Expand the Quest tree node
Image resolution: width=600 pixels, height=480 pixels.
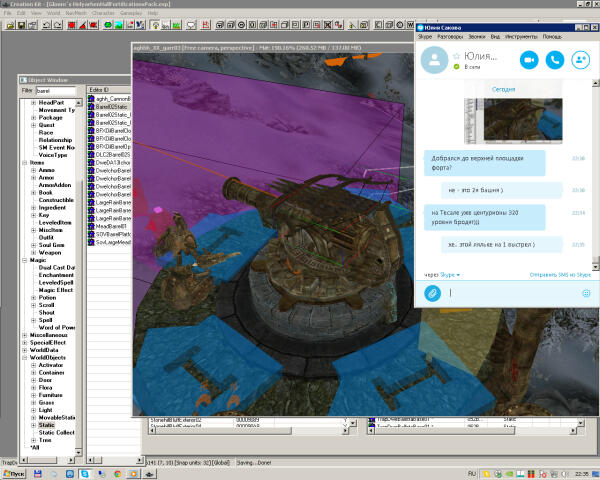[33, 125]
